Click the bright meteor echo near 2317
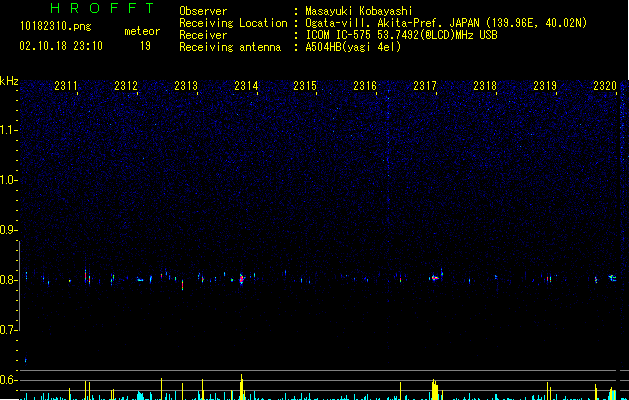 point(434,278)
